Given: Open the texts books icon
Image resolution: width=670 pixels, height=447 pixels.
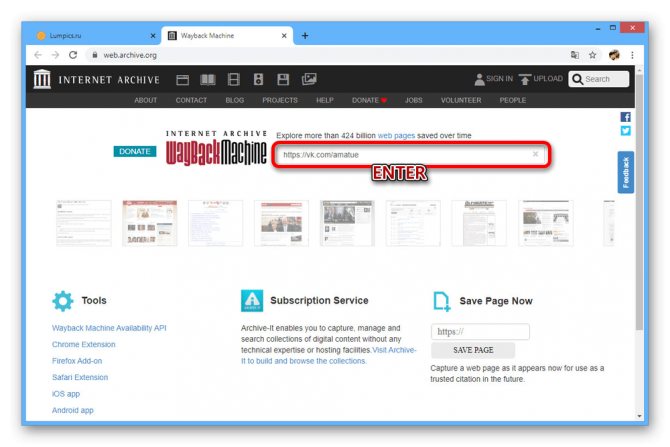Looking at the screenshot, I should coord(208,79).
